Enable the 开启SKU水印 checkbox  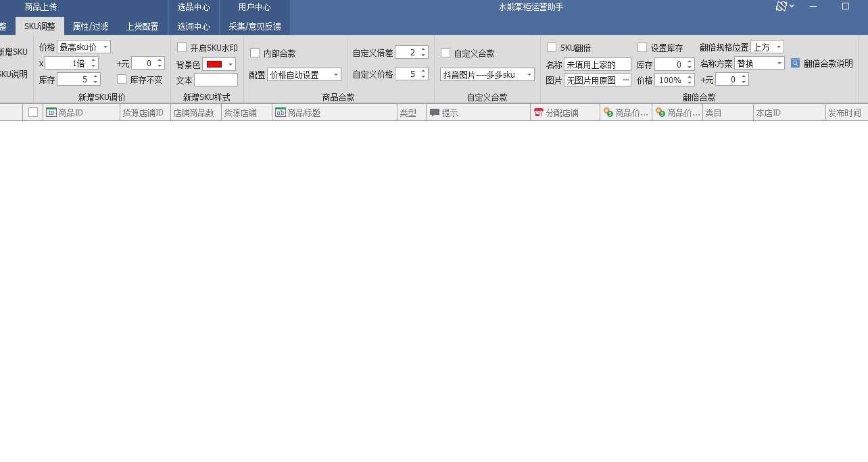point(182,47)
